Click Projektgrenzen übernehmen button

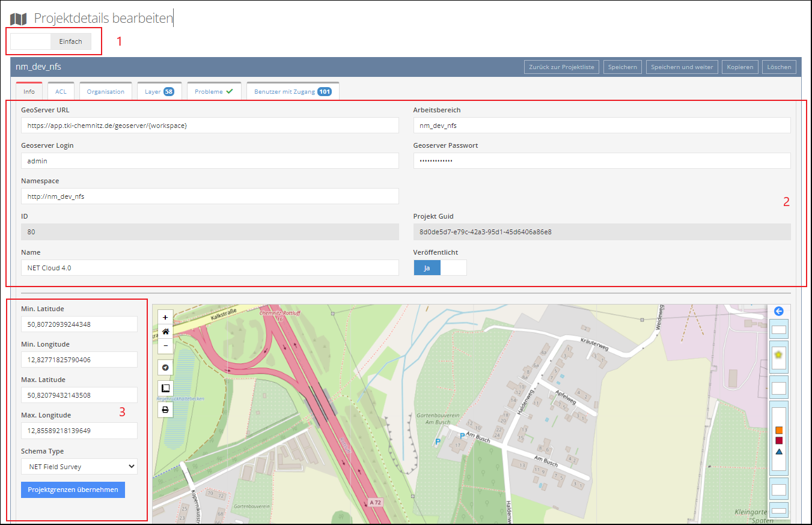tap(73, 490)
